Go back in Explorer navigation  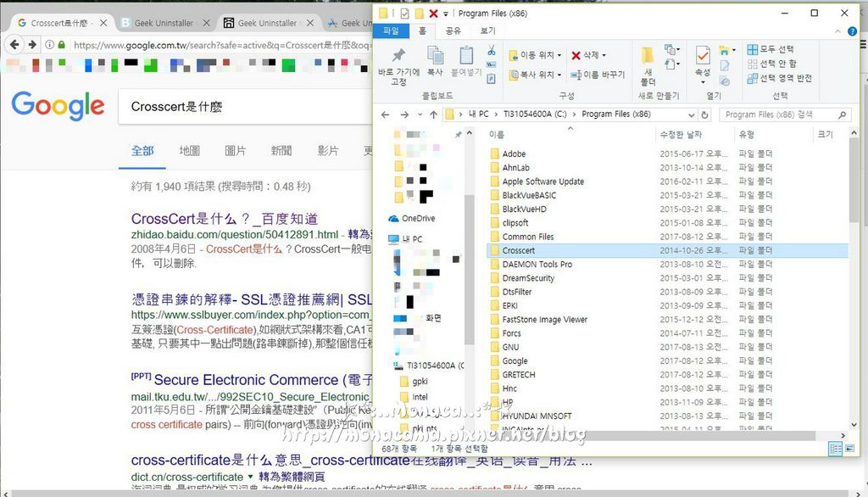coord(386,114)
